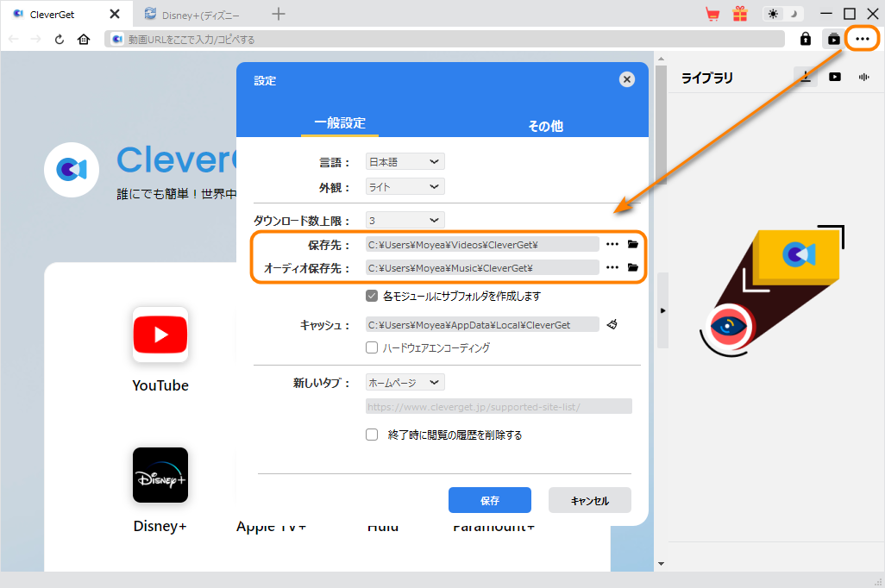
Task: Clear cache with broom icon
Action: coord(612,324)
